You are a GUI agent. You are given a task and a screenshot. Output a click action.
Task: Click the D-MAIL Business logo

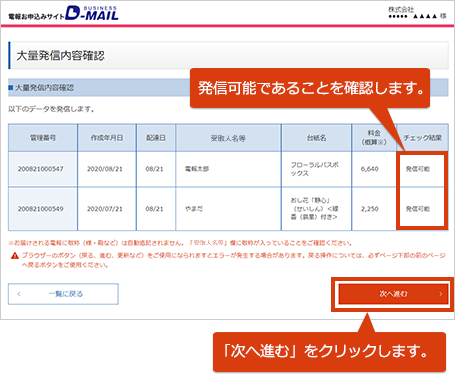tap(92, 13)
